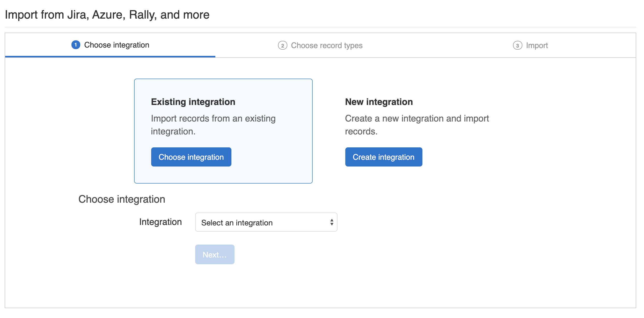Click the Create integration button
Screen dimensions: 644x318
[x=383, y=157]
